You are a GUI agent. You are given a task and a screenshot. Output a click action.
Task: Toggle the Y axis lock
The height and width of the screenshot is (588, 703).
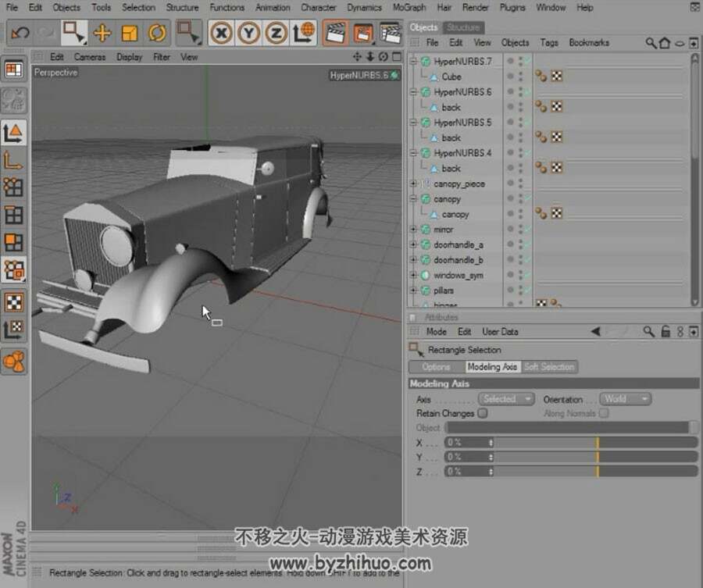click(249, 33)
